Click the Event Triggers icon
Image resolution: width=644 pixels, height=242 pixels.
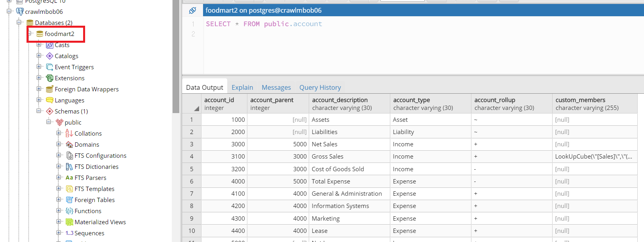click(49, 67)
